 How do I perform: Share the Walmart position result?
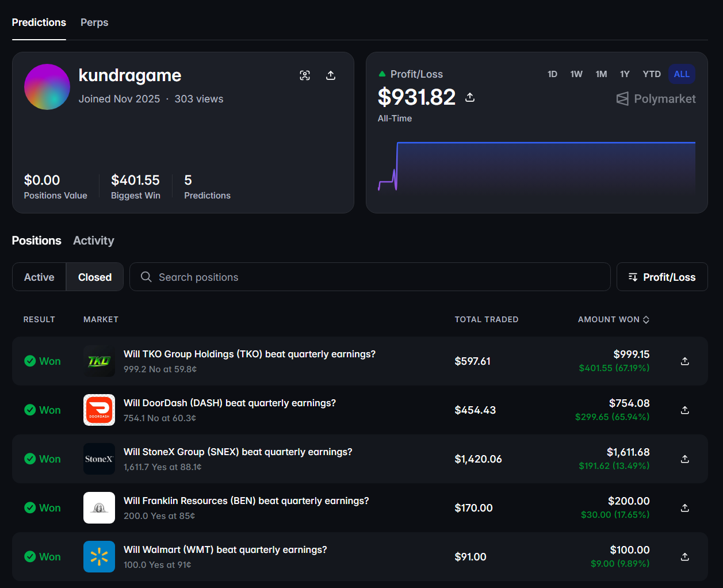pos(685,557)
